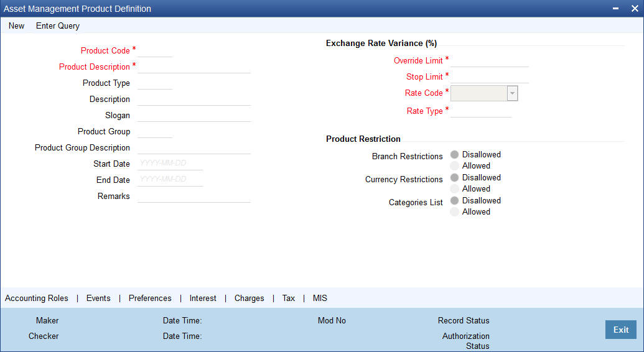Close the Asset Management Product Definition window
644x352 pixels.
(x=635, y=9)
